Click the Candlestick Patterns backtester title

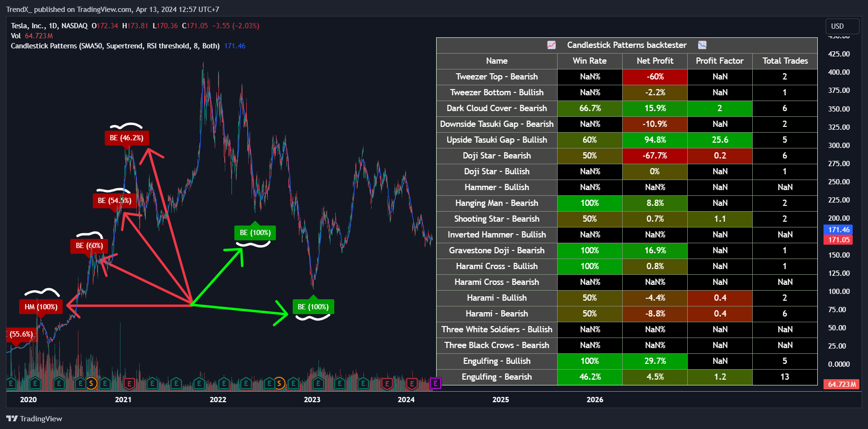626,45
